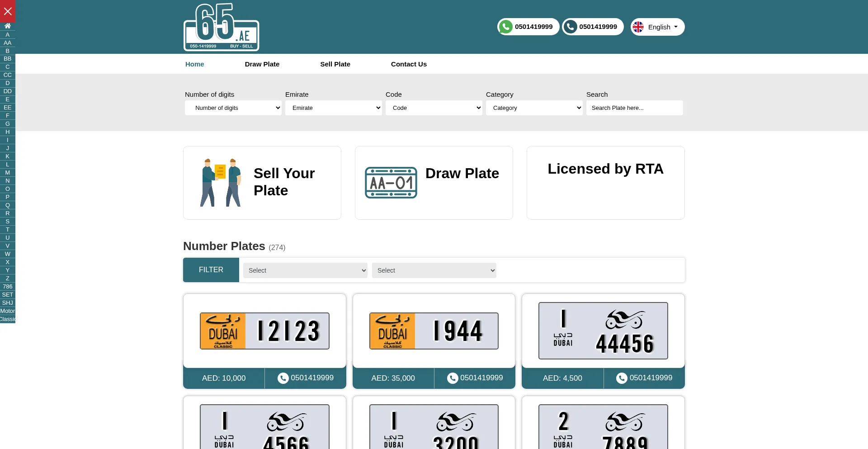Screen dimensions: 868x449
Task: Click the phone icon under plate 12123
Action: point(283,378)
